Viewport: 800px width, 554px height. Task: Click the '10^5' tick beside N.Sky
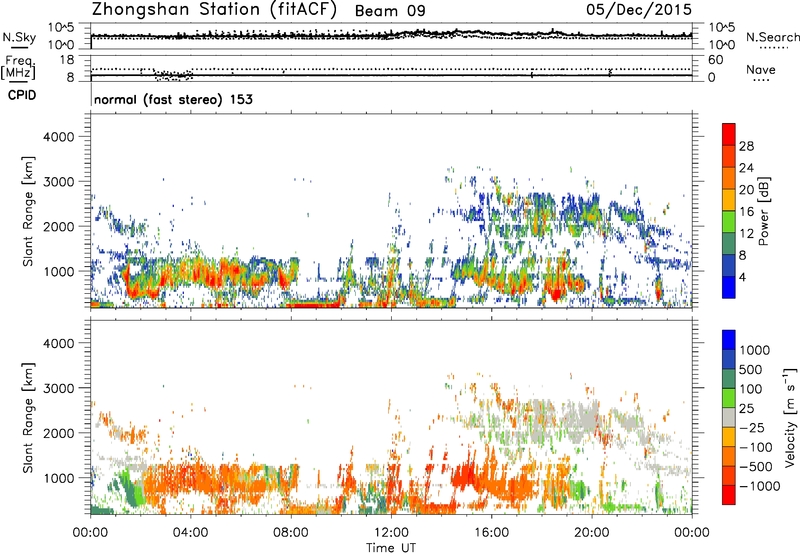(61, 28)
